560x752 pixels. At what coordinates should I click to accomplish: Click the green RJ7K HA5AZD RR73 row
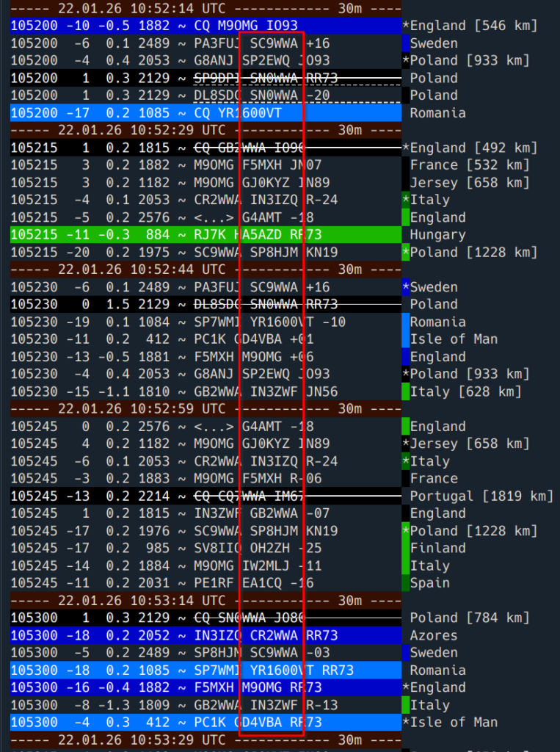click(x=206, y=235)
